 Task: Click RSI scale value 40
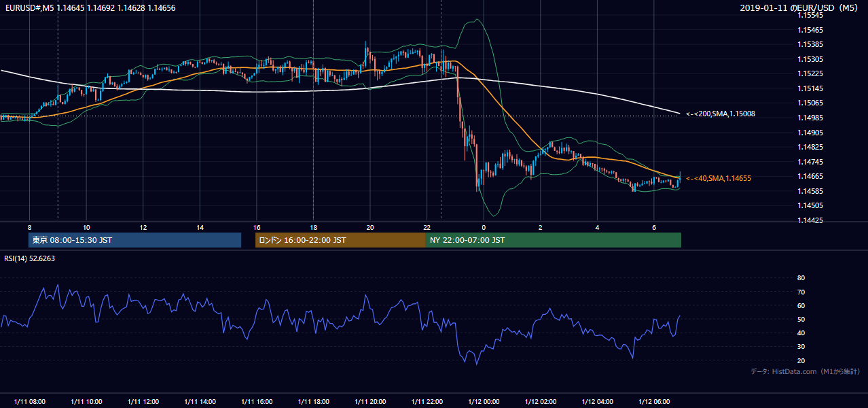coord(801,333)
